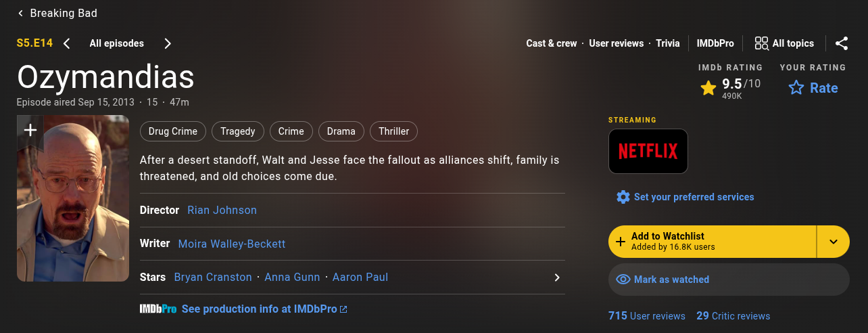Viewport: 868px width, 333px height.
Task: Open the All topics grid icon
Action: click(762, 43)
